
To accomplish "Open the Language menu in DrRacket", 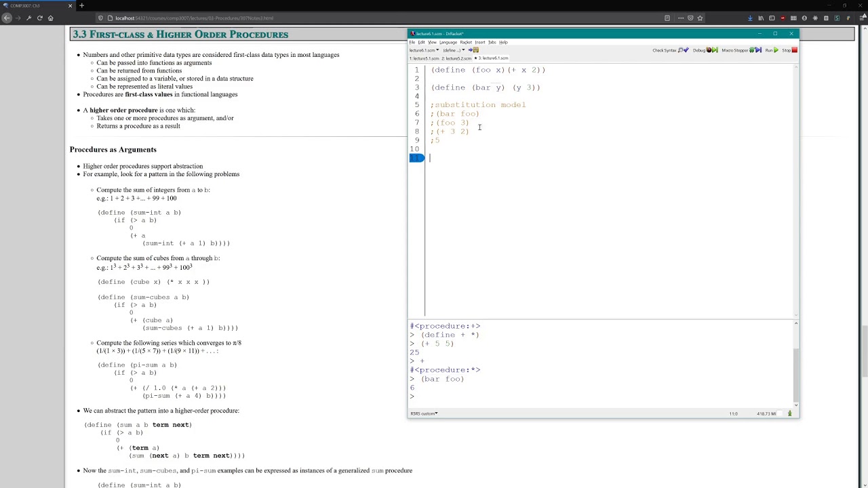I will pos(448,42).
